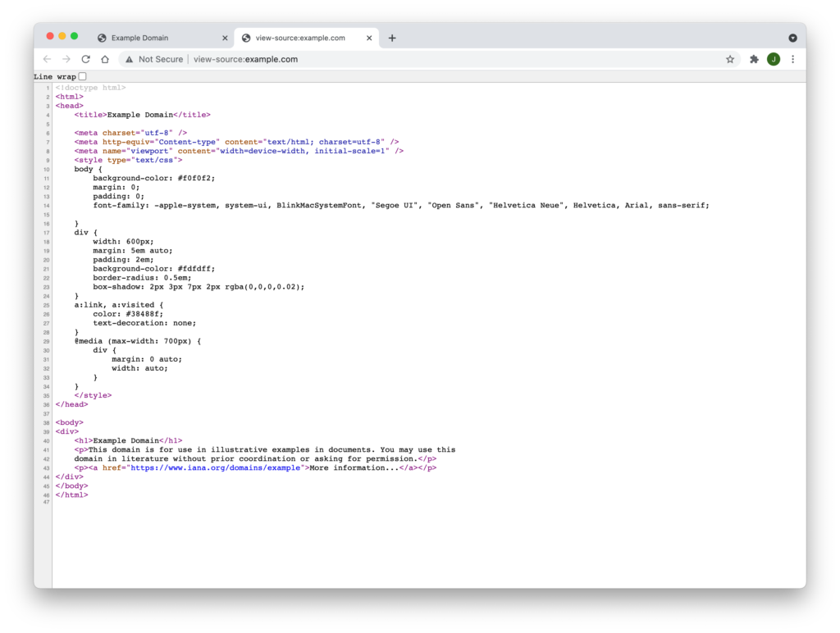Screen dimensions: 840x633
Task: Click the globe favicon on Example Domain tab
Action: [102, 38]
